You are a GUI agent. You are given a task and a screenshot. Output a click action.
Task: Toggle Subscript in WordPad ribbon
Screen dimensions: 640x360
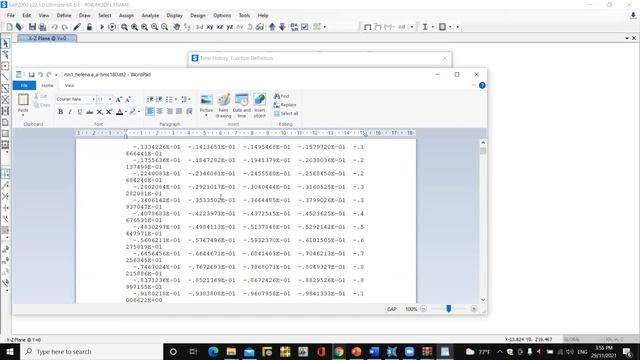click(100, 111)
